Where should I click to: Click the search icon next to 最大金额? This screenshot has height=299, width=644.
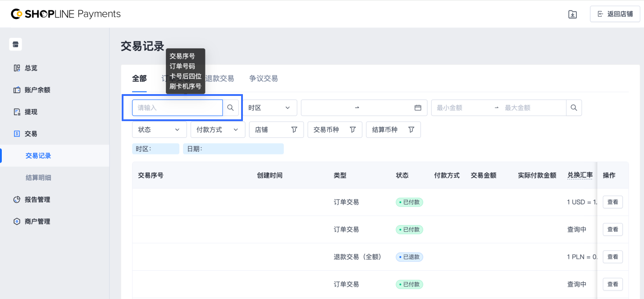coord(574,108)
